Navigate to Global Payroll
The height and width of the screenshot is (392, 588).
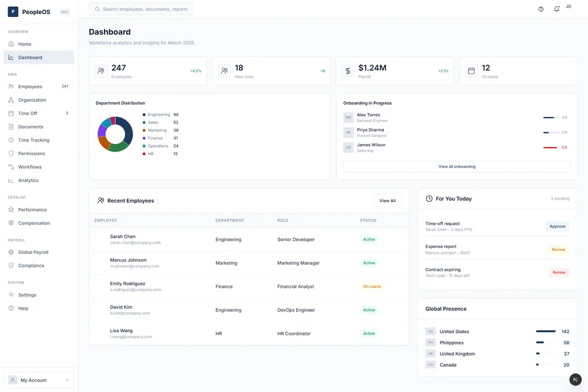[39, 252]
